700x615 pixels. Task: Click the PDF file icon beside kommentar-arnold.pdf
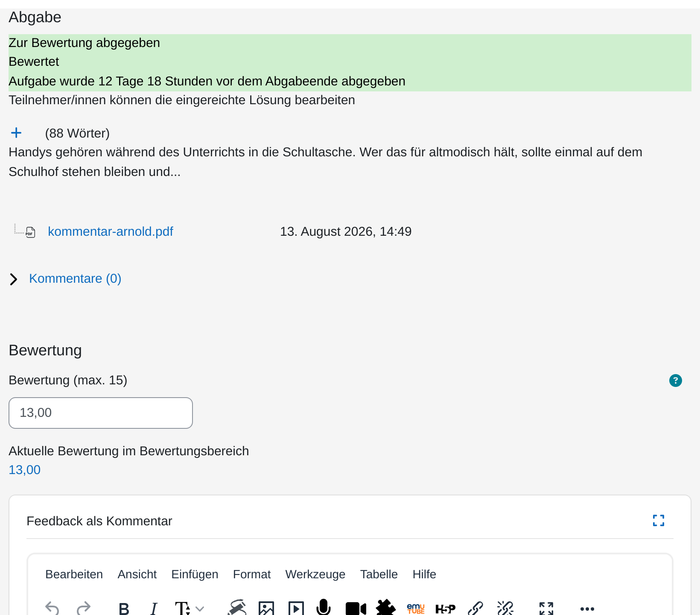point(30,232)
